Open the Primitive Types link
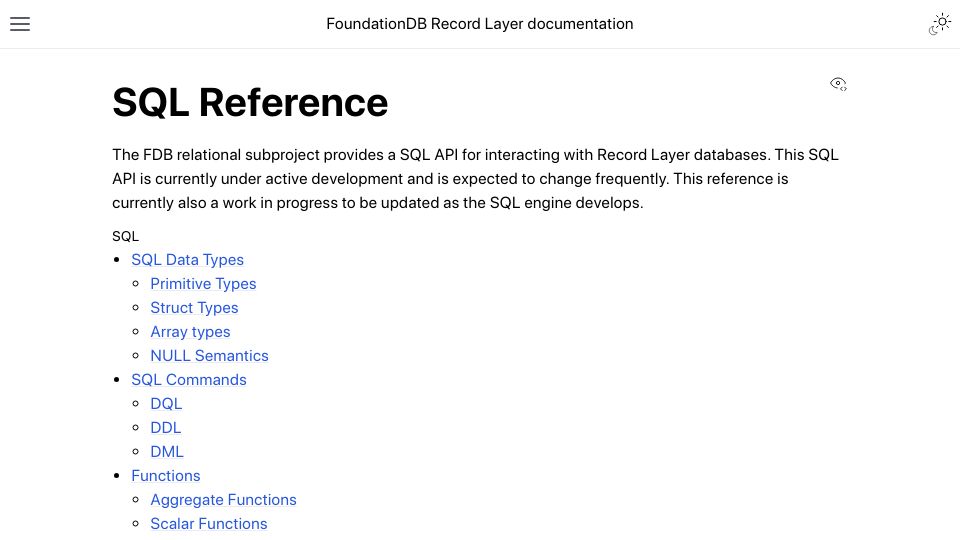 pyautogui.click(x=203, y=283)
